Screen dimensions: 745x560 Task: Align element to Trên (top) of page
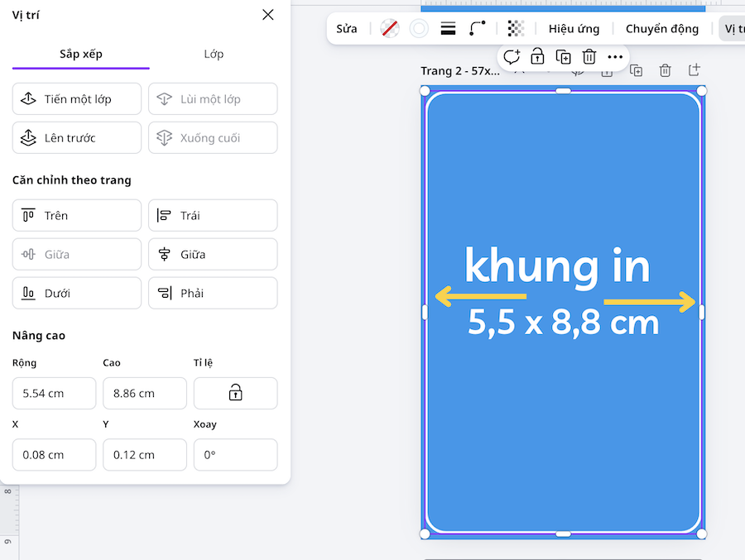click(77, 216)
